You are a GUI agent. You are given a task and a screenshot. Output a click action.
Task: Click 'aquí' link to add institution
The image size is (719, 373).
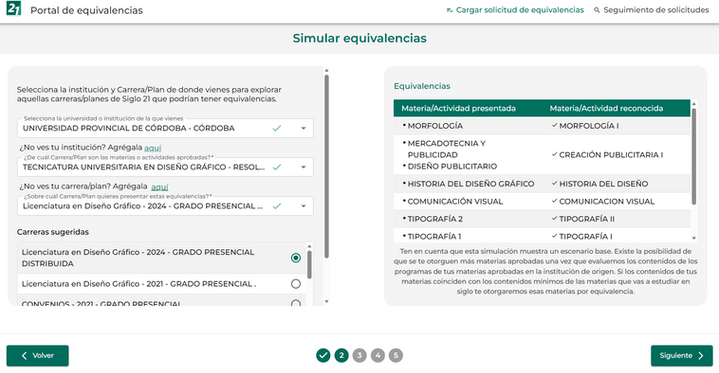click(153, 148)
